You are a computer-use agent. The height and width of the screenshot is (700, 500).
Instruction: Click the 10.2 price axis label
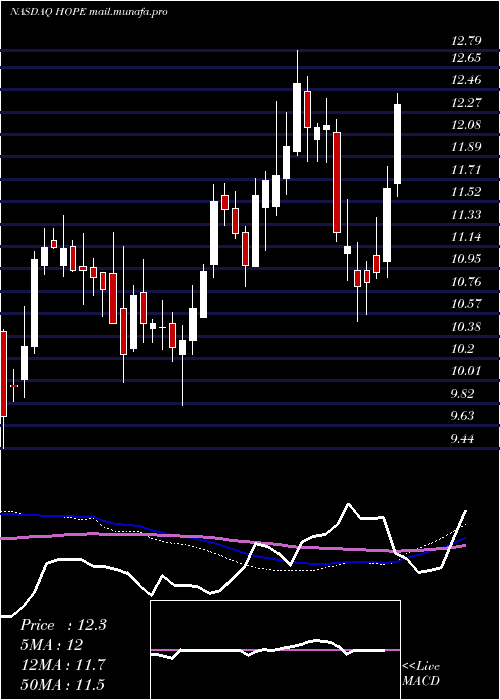tap(463, 349)
